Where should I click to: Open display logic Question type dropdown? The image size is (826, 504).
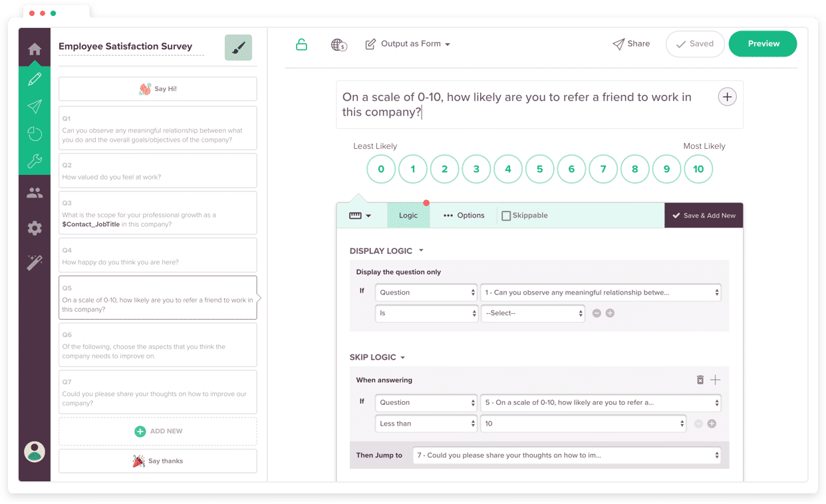click(x=426, y=293)
